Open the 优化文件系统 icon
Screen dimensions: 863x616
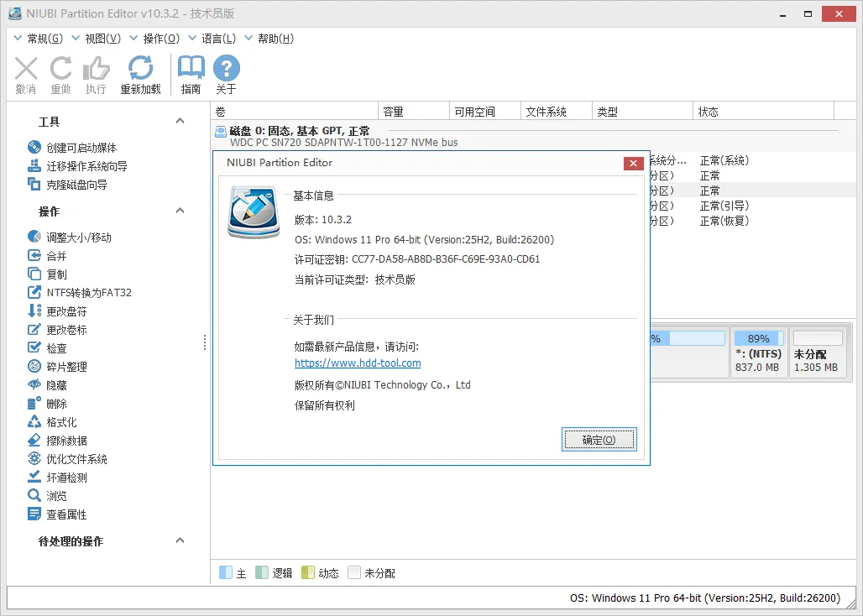tap(34, 459)
